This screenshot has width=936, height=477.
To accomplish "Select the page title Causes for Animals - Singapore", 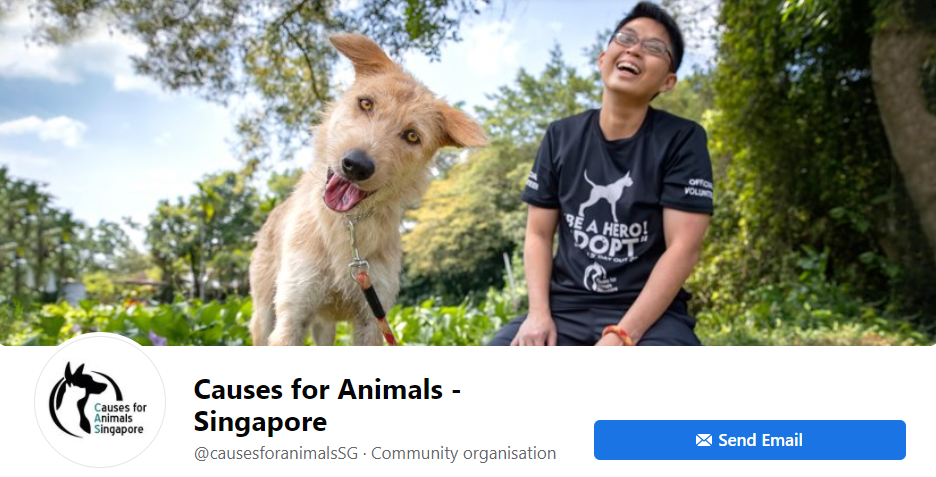I will click(x=327, y=405).
